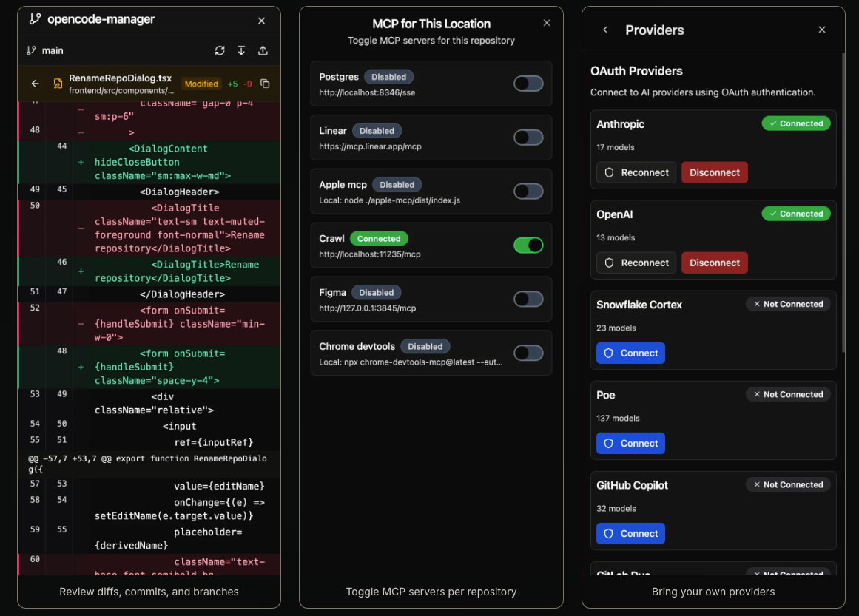Click the Connected badge next to Crawl
This screenshot has height=616, width=859.
coord(379,239)
